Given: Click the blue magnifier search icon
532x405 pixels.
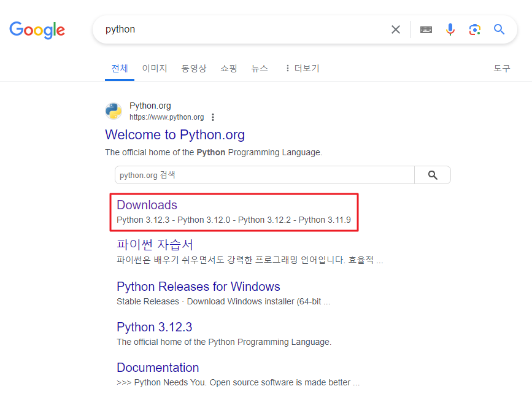Looking at the screenshot, I should 499,29.
